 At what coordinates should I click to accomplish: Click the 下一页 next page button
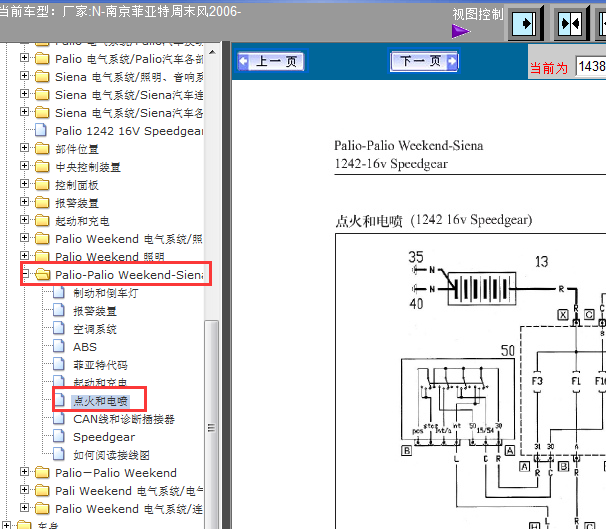[x=424, y=61]
